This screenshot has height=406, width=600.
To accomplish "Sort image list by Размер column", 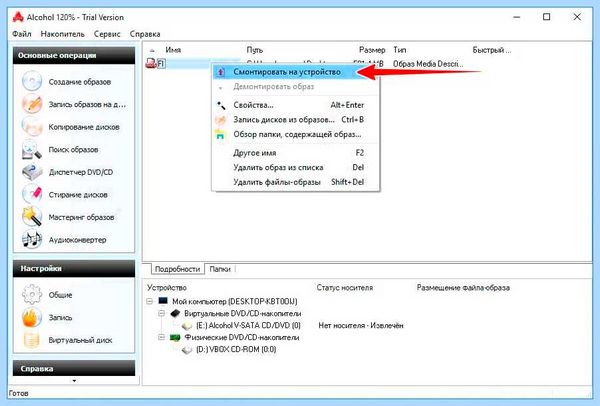I will click(x=372, y=50).
